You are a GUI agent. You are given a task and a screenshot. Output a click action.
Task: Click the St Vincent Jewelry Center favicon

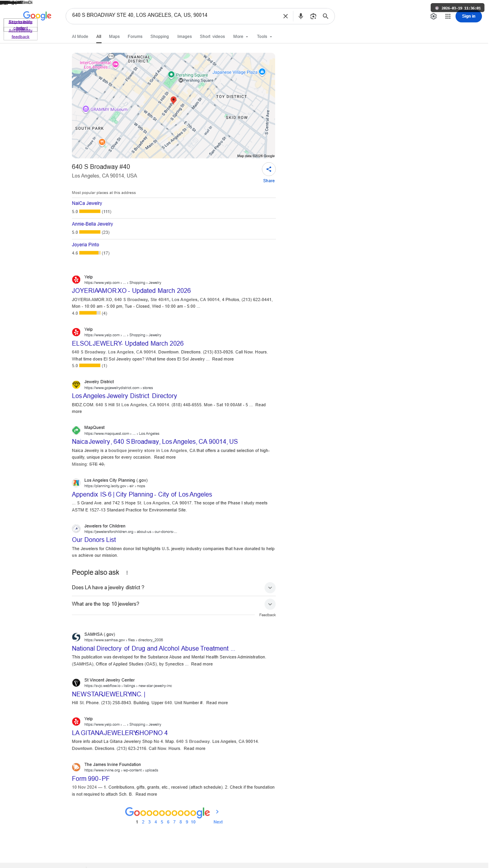pyautogui.click(x=76, y=683)
